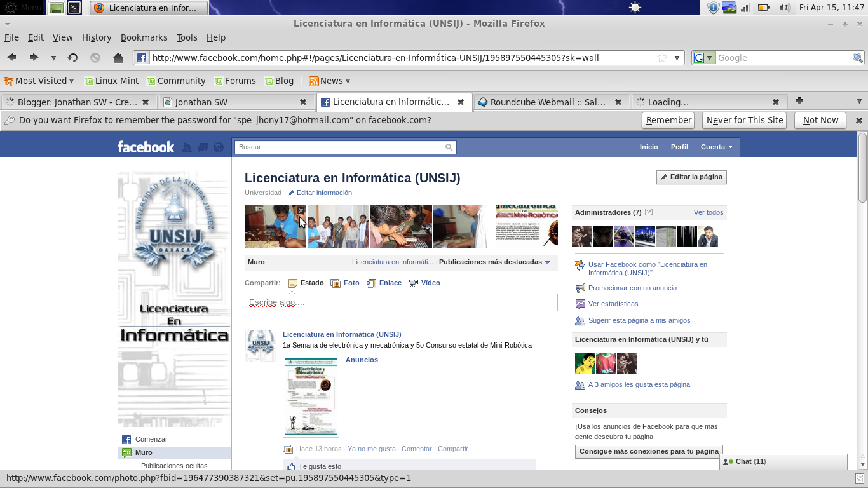Click the Escribe algo status text box

click(x=401, y=302)
